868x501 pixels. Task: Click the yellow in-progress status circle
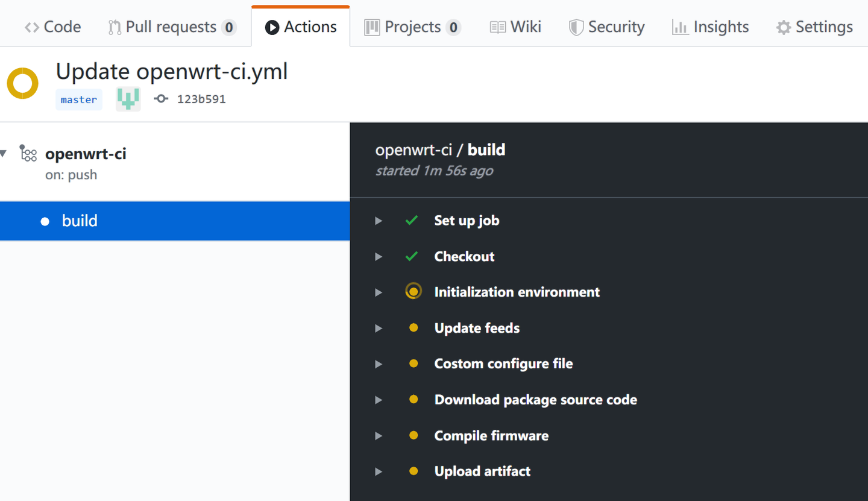[22, 83]
